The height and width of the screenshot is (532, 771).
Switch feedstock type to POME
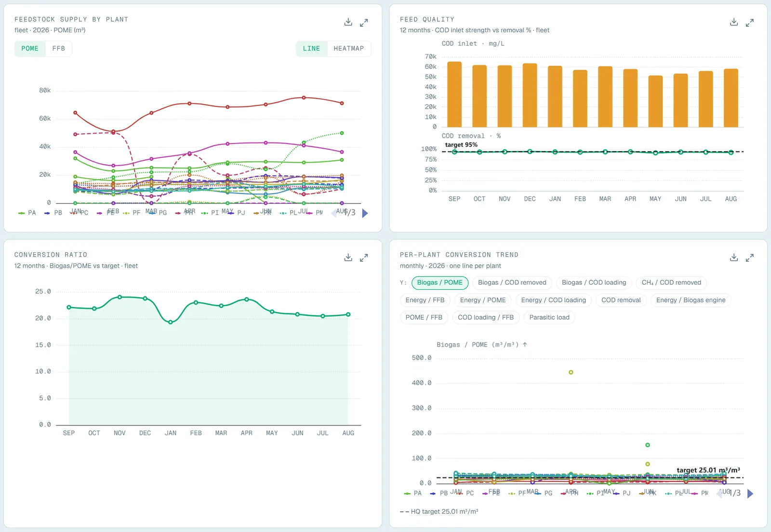30,49
